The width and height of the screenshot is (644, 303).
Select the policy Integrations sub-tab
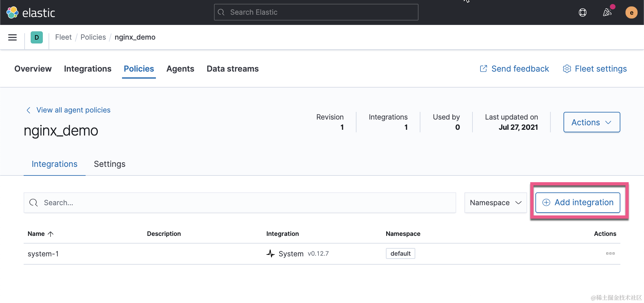(x=55, y=164)
